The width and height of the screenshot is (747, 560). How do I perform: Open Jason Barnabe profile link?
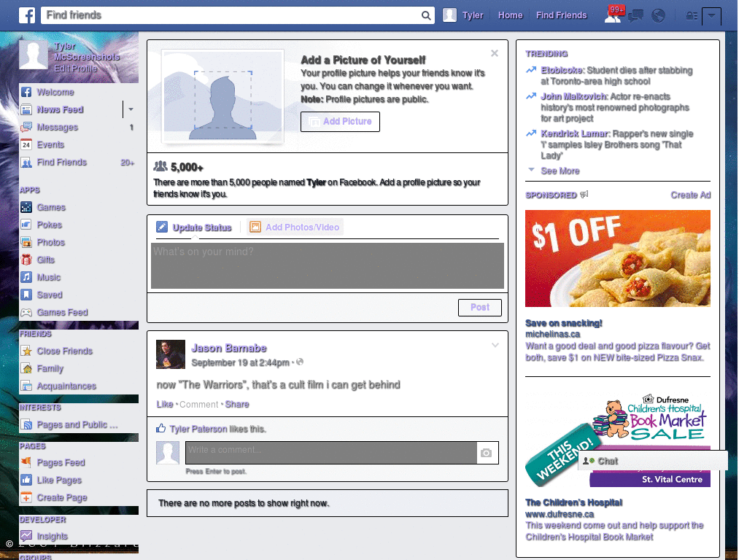(228, 348)
